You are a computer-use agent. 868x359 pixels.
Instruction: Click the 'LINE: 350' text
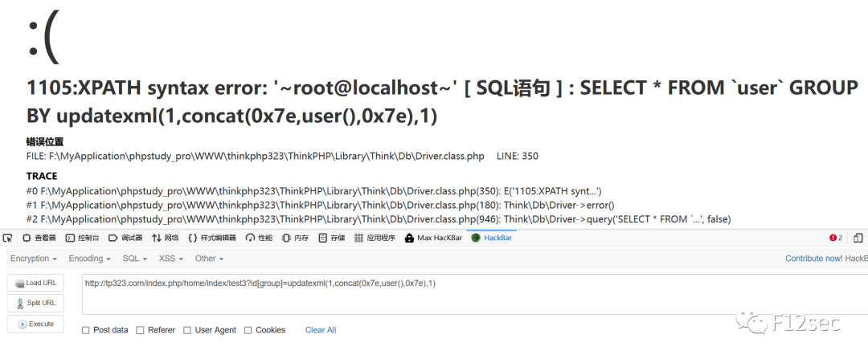click(517, 157)
